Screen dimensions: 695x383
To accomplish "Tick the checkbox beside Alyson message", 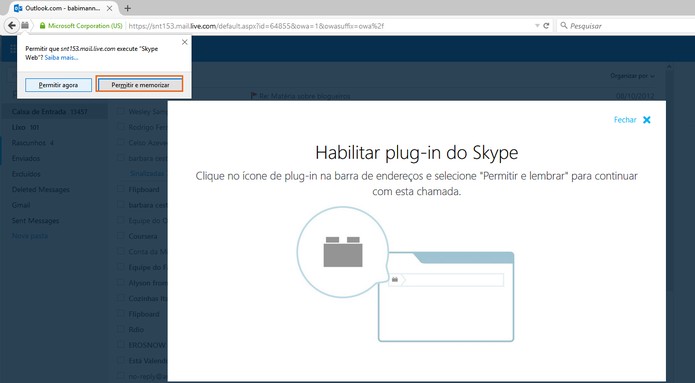I will click(x=120, y=282).
